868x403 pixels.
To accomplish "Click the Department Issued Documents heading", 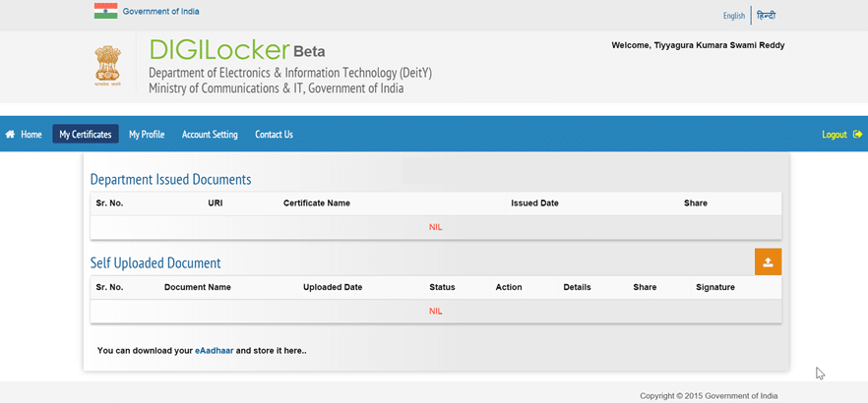I will tap(170, 180).
